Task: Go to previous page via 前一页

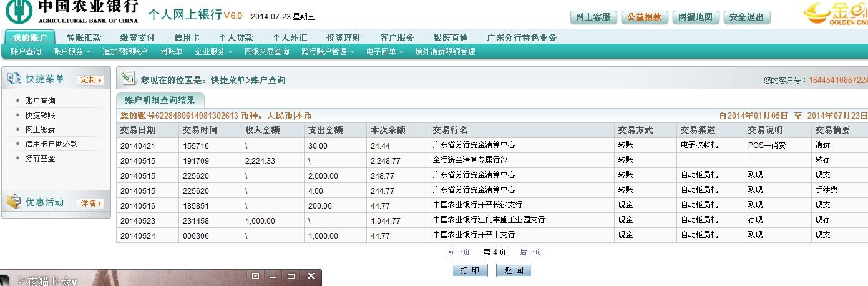Action: [459, 252]
